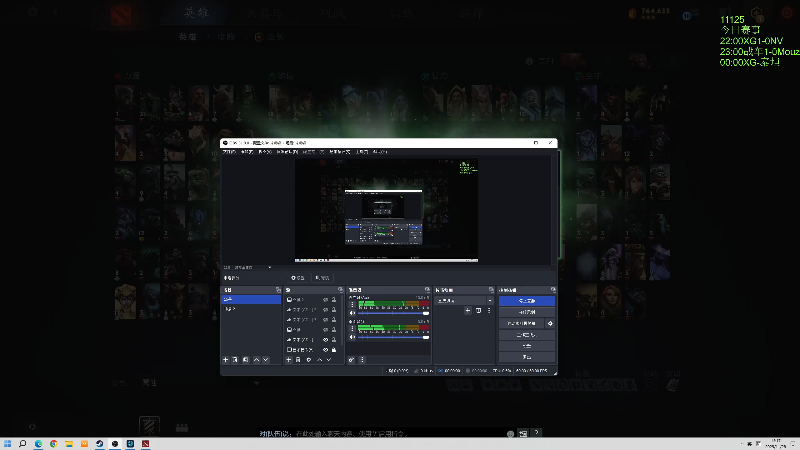Pop out the Scene Transitions dock panel
This screenshot has height=450, width=800.
click(491, 290)
